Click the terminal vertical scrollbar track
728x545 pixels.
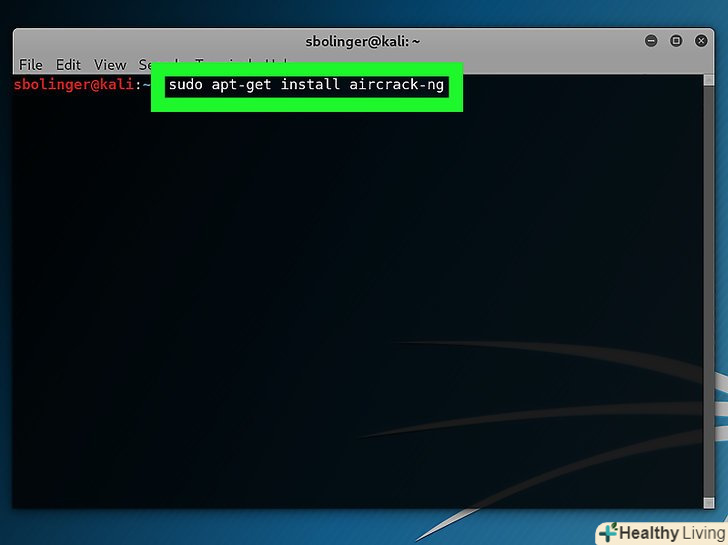708,292
